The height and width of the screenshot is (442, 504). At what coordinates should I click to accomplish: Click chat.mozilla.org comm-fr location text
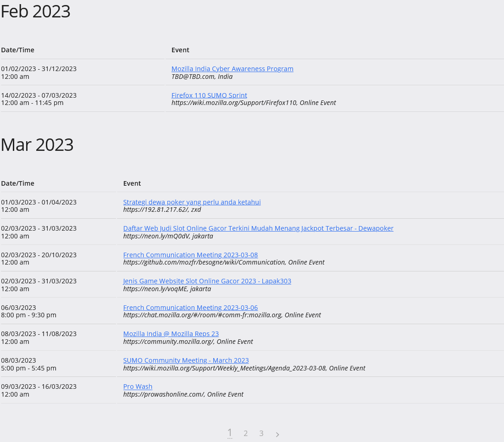222,315
